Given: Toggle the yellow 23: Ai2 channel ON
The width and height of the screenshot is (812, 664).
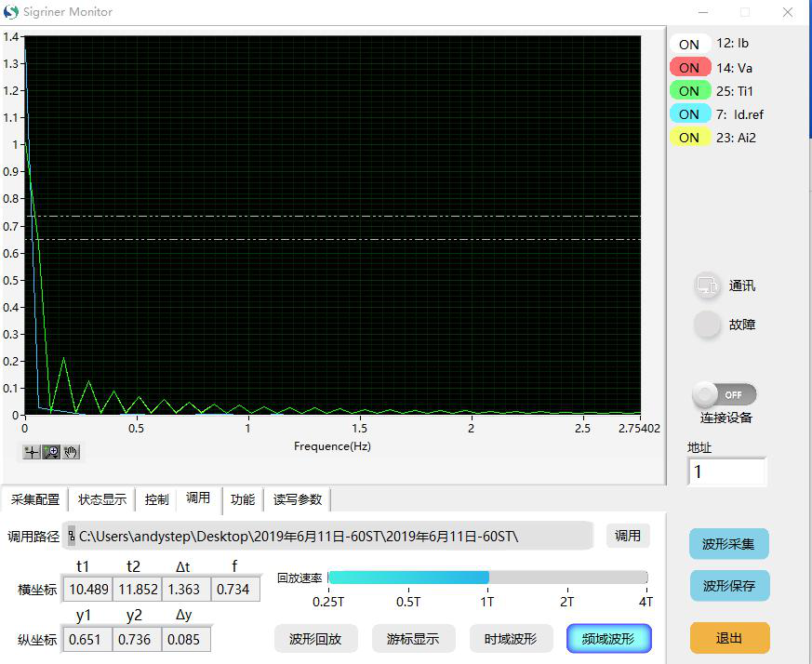Looking at the screenshot, I should (x=689, y=138).
